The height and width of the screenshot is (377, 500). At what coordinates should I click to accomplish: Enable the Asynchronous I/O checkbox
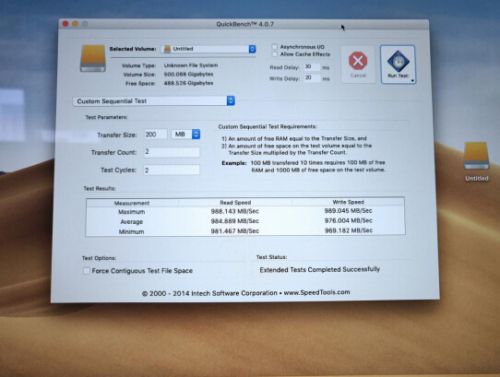click(x=274, y=47)
